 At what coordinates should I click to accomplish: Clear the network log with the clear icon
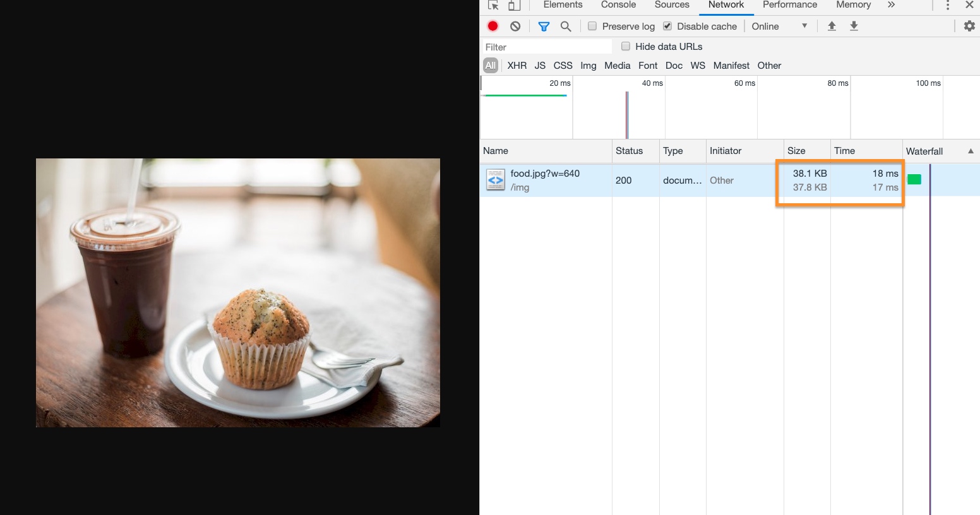tap(515, 26)
